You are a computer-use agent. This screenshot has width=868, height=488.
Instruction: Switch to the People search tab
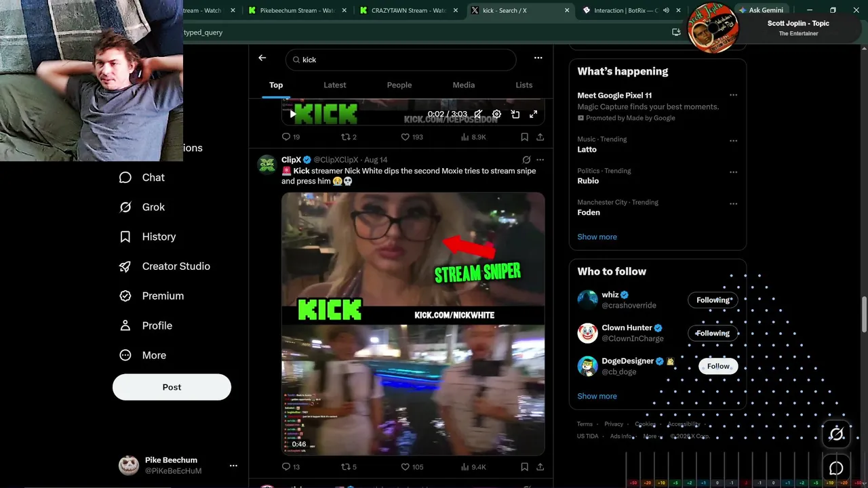pos(399,85)
